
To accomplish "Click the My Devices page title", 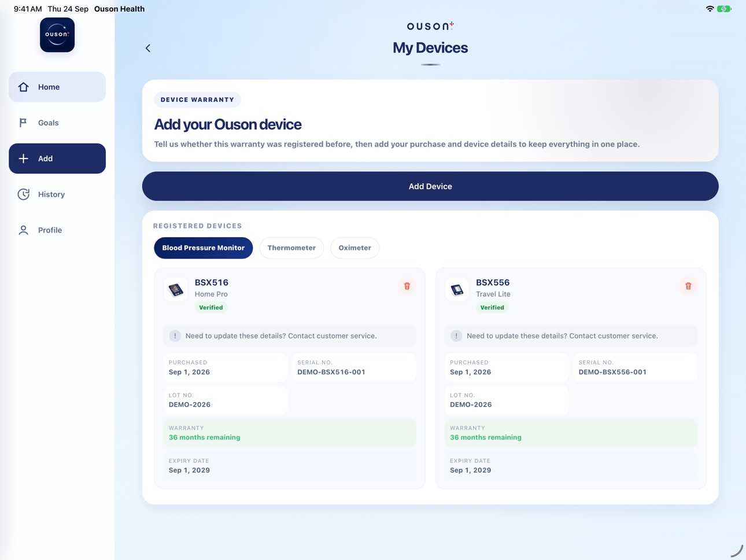I will coord(430,47).
